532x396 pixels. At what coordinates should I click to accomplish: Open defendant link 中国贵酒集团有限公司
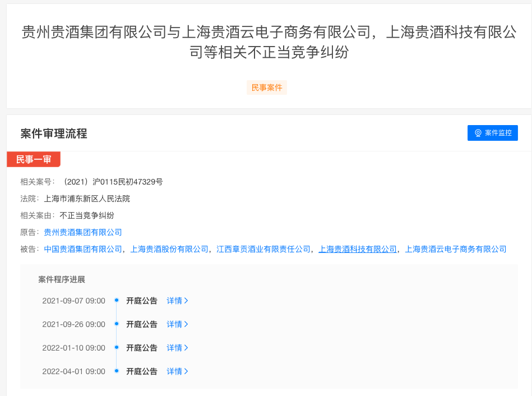coord(83,249)
